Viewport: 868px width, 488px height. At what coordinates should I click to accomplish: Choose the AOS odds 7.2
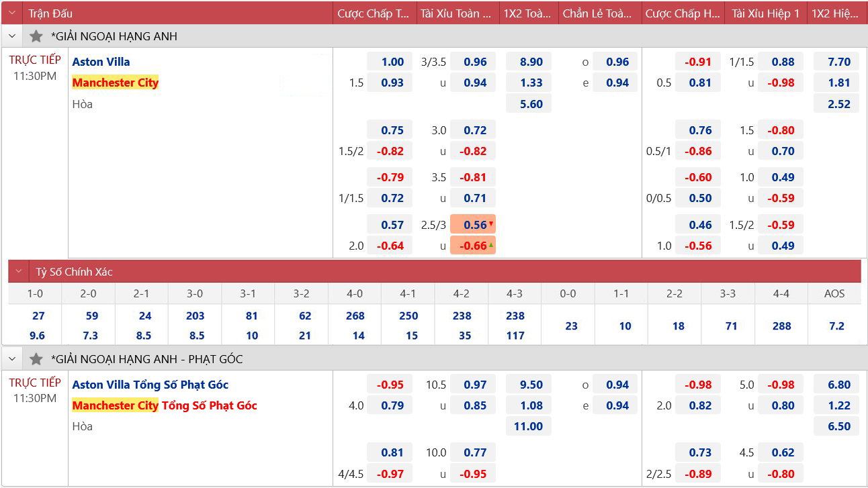tap(836, 326)
